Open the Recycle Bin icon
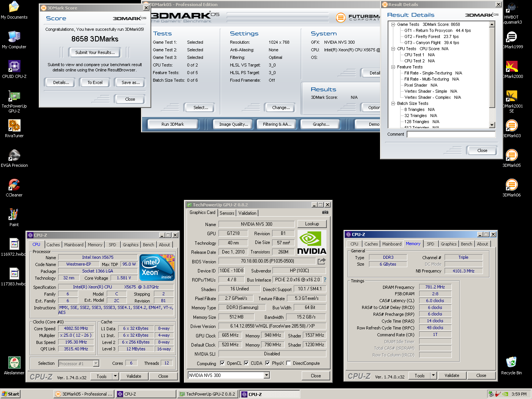532x399 pixels. tap(511, 366)
